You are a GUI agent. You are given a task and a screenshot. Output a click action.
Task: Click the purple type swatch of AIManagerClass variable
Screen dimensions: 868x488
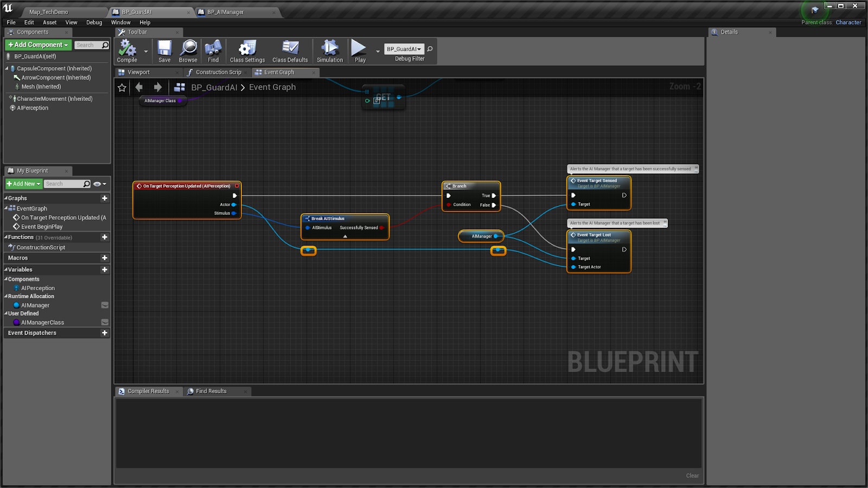click(x=16, y=322)
